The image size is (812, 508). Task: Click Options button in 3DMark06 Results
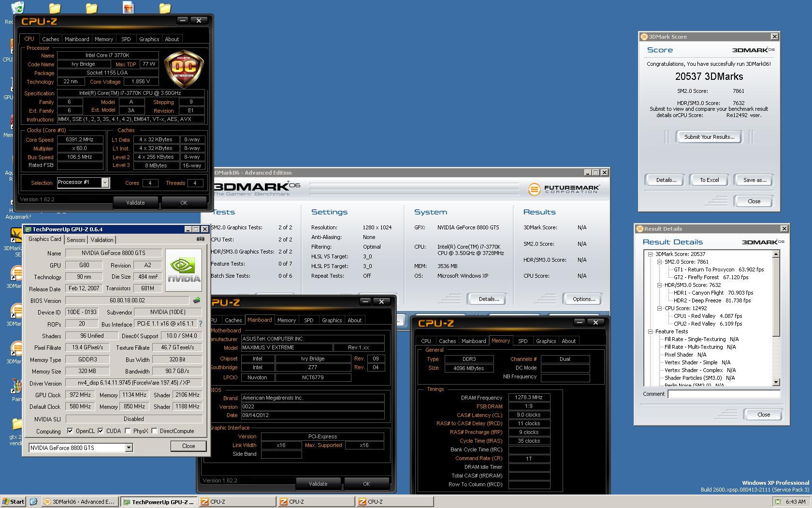click(x=583, y=299)
